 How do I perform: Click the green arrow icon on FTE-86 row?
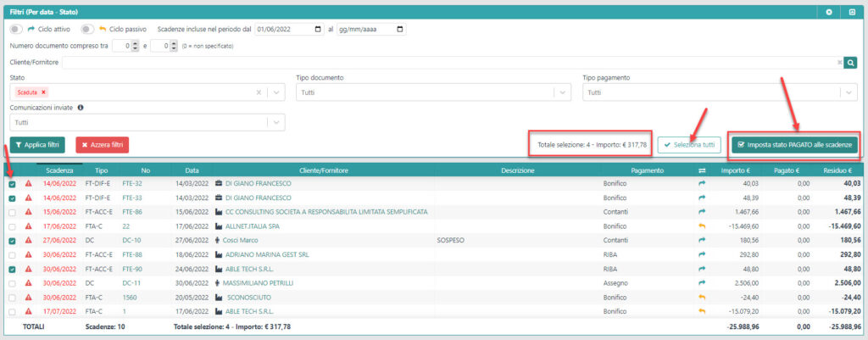coord(701,212)
